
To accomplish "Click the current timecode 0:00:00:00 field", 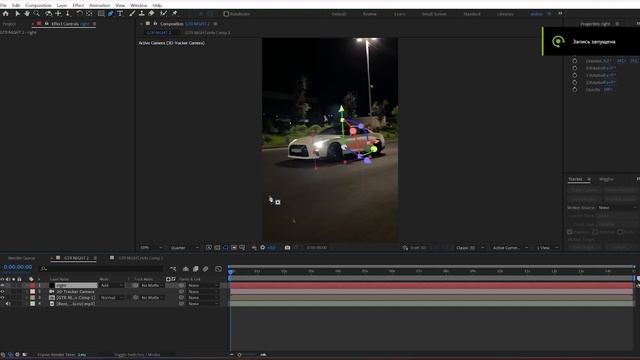I will (x=18, y=267).
